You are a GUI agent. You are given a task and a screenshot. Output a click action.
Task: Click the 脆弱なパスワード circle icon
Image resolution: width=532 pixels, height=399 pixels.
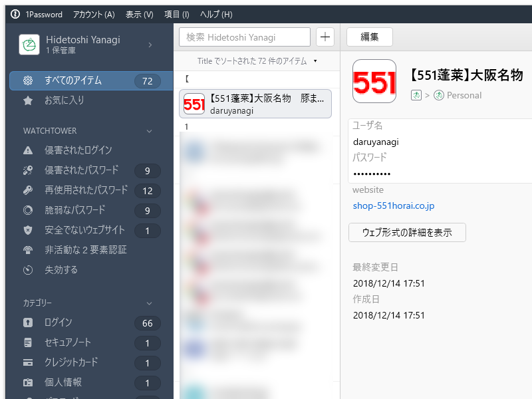pos(28,210)
